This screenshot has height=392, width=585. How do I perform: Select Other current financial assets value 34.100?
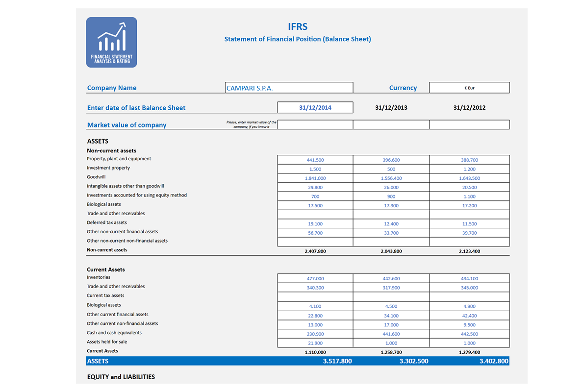(391, 316)
